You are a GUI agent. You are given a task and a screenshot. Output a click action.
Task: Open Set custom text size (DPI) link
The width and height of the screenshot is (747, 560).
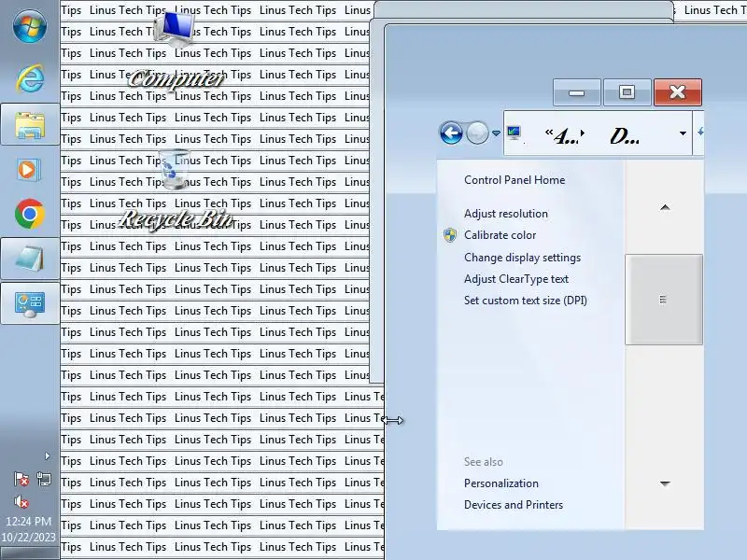[x=526, y=301]
